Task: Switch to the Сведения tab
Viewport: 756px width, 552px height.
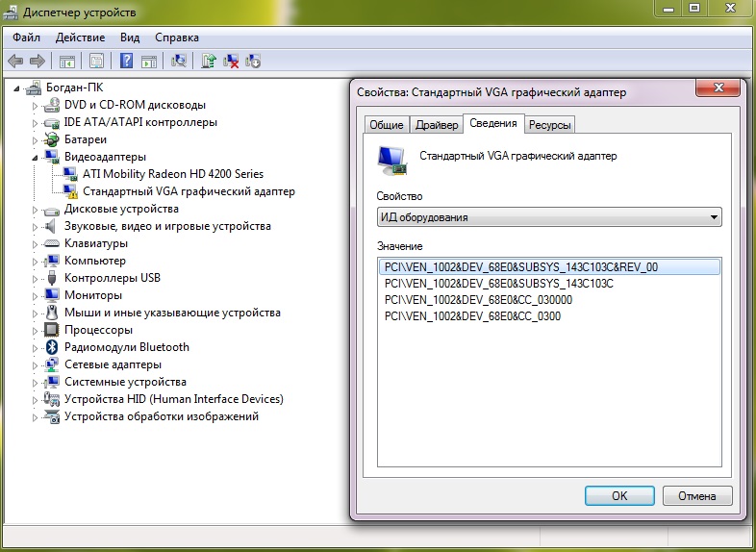Action: point(493,123)
